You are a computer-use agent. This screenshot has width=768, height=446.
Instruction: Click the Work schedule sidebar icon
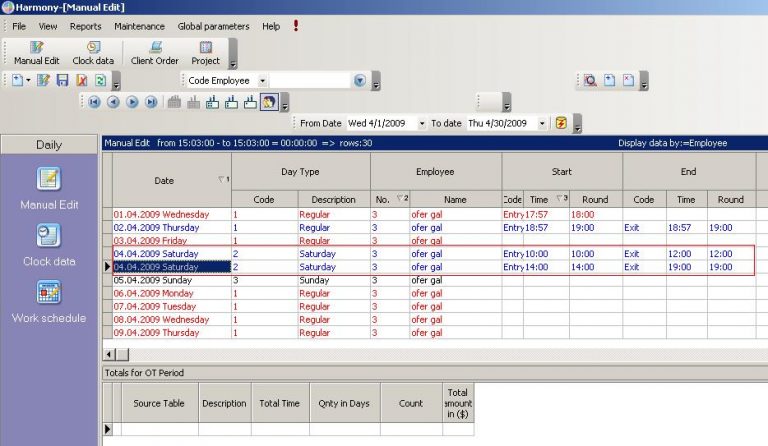pos(49,292)
